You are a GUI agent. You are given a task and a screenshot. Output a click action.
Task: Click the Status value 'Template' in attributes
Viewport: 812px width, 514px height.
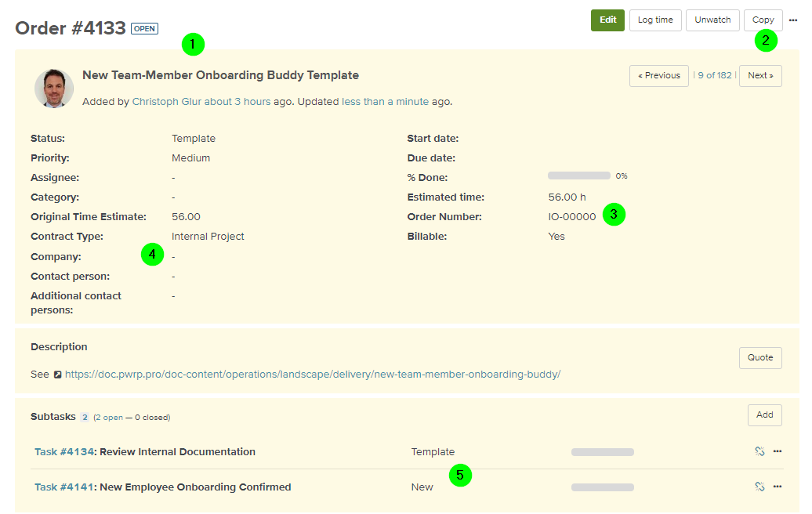pos(194,138)
